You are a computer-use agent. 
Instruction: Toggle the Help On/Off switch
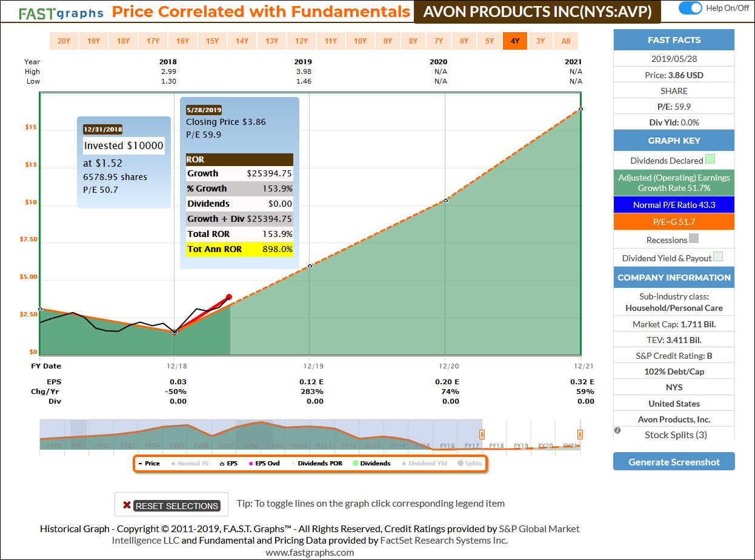click(690, 8)
